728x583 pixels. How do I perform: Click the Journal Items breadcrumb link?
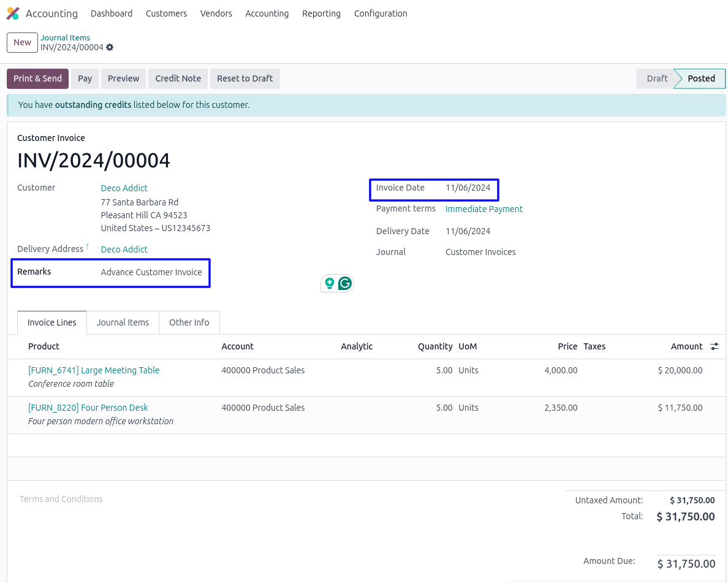pyautogui.click(x=66, y=38)
